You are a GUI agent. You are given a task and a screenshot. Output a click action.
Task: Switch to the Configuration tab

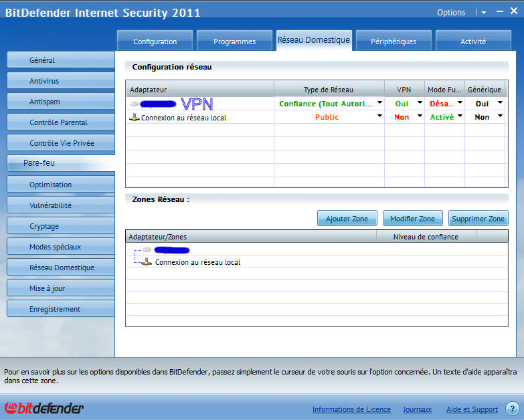pos(155,41)
